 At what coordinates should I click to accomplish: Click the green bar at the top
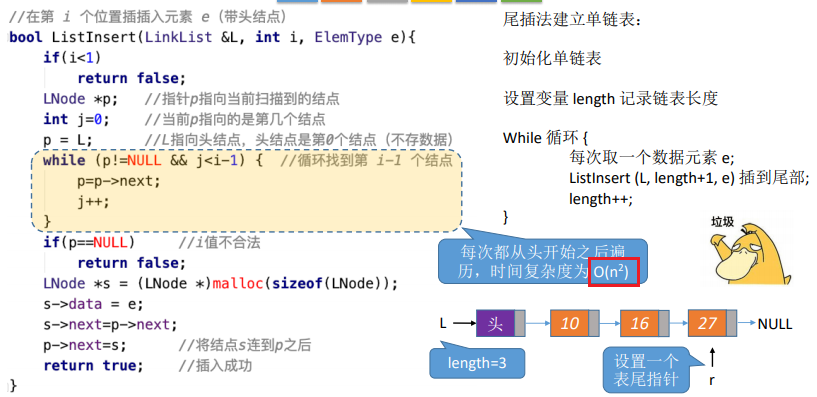tap(521, 2)
